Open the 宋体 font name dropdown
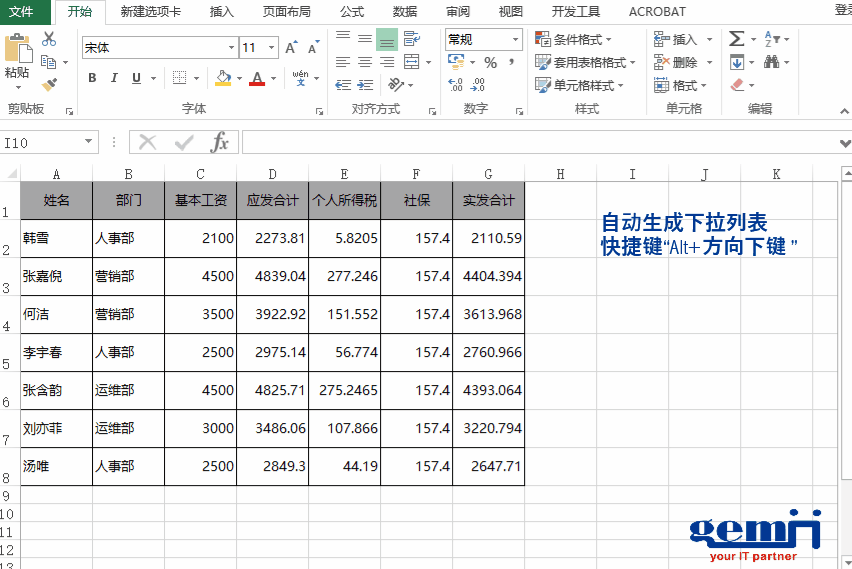 click(231, 48)
